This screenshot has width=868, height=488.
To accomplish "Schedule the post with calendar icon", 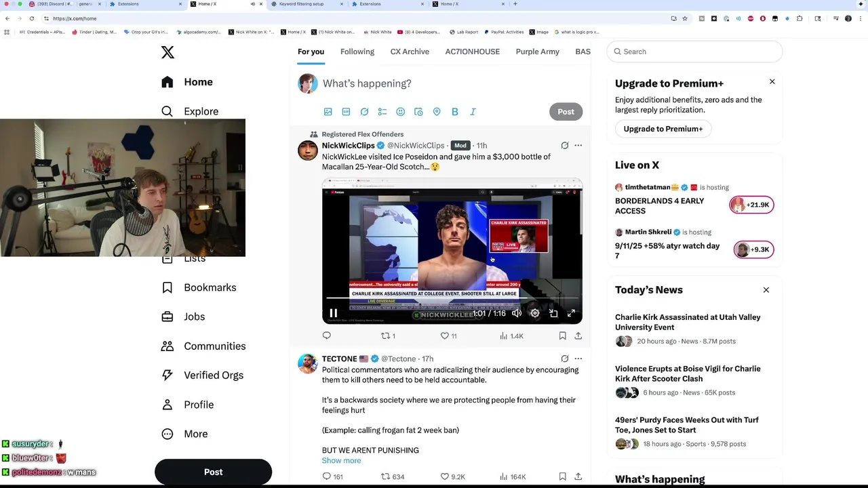I will point(418,112).
